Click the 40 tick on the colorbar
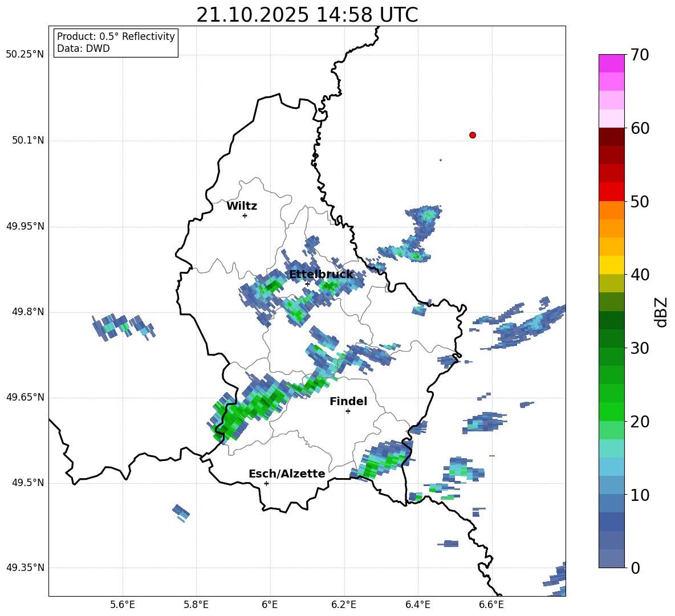The height and width of the screenshot is (616, 675). (x=640, y=275)
